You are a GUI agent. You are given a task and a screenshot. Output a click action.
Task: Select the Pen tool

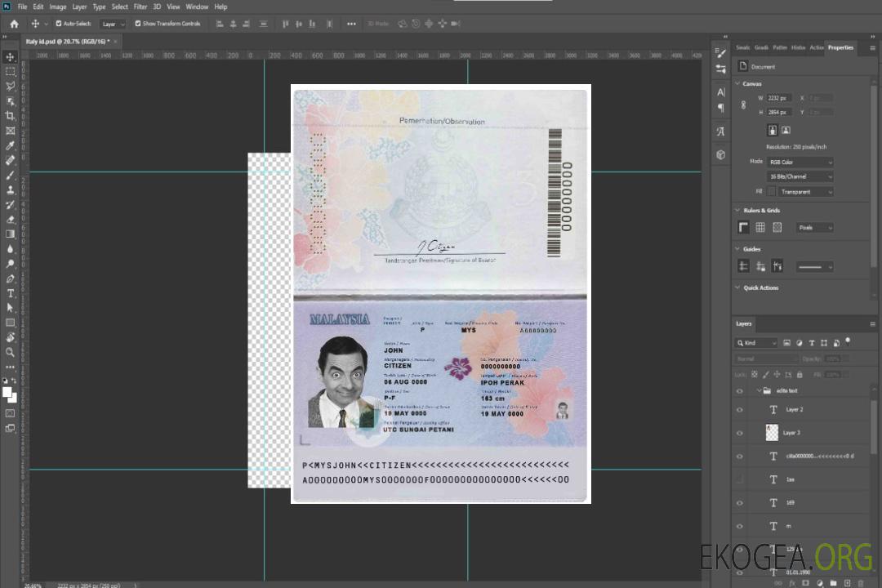click(10, 278)
